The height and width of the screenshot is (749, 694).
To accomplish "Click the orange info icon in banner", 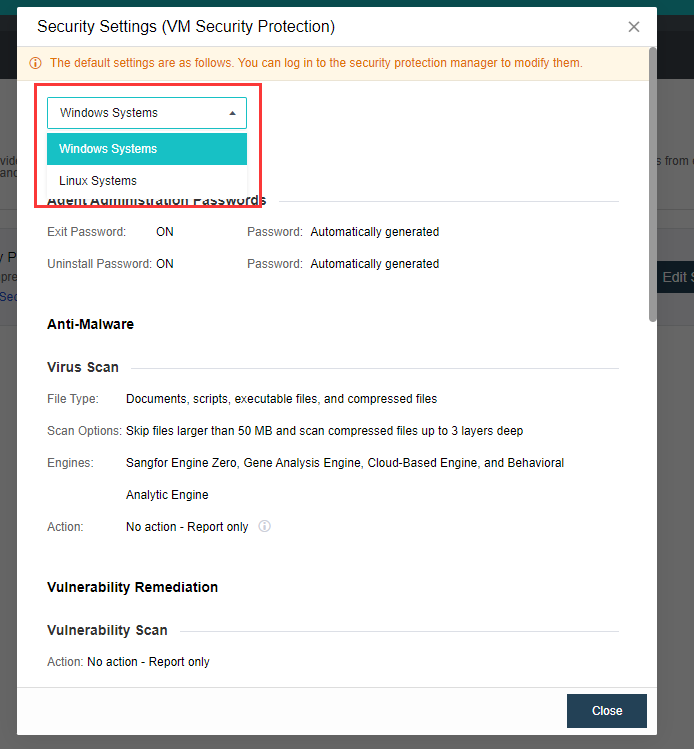I will [x=36, y=63].
